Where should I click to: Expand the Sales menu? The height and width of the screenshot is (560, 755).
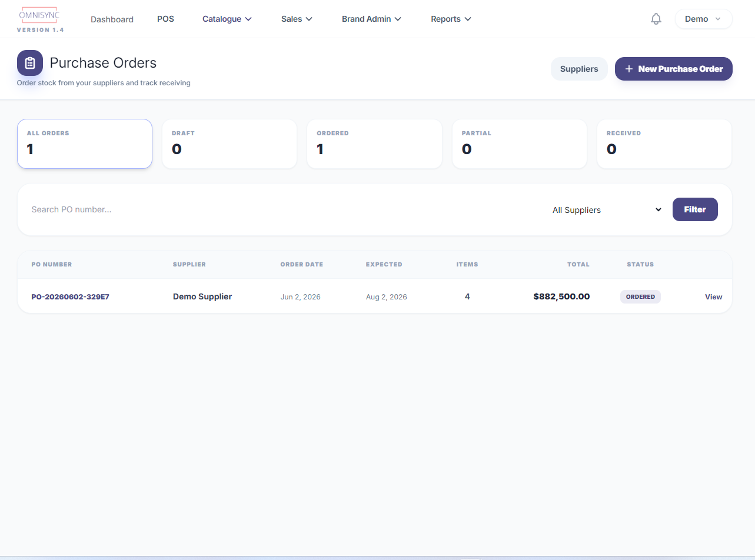tap(297, 19)
